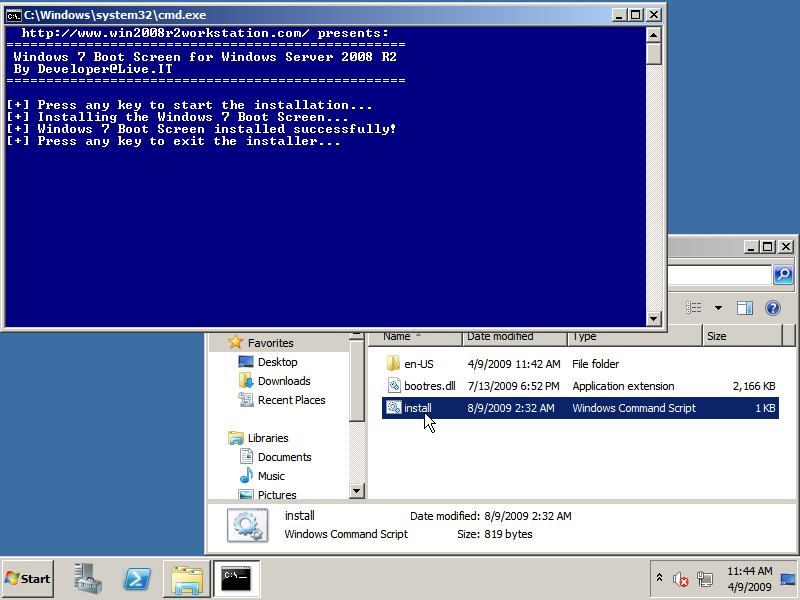Click "Date modified: 8/9/2009 2:32 AM" in details pane

(491, 516)
